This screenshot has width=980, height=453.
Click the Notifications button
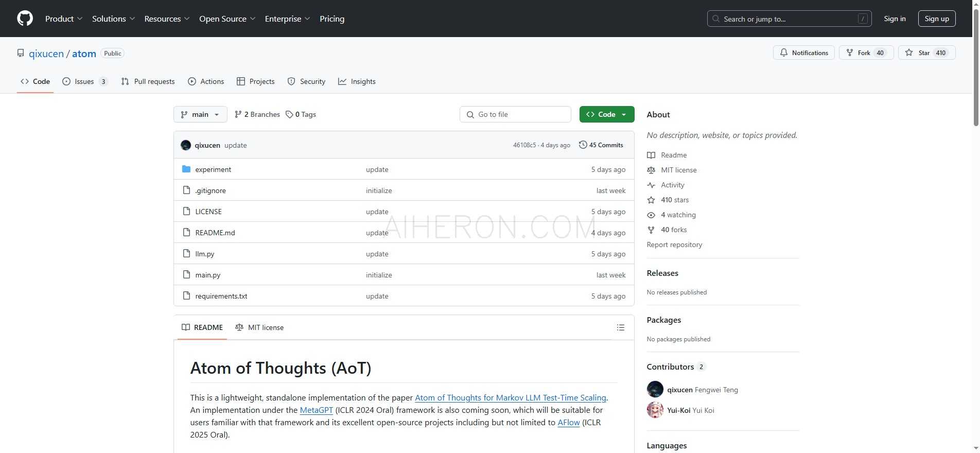803,53
